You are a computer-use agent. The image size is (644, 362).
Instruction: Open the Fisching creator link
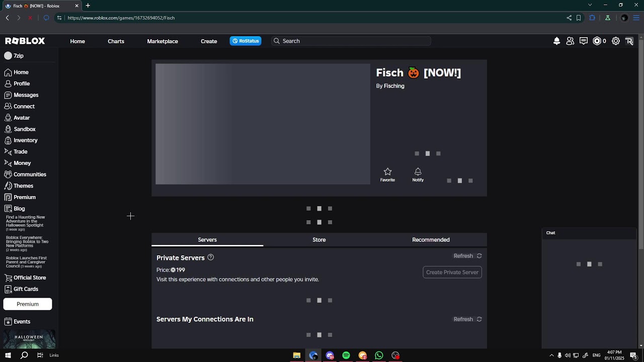click(x=394, y=86)
